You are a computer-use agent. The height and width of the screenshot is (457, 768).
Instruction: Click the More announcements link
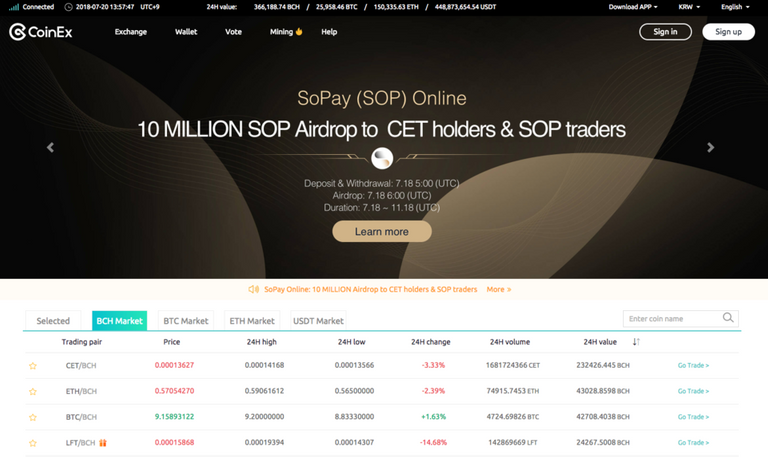coord(499,289)
